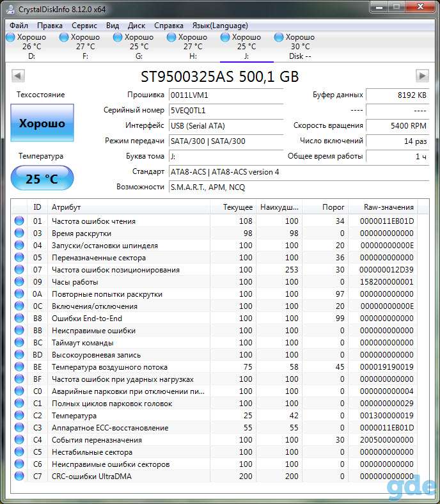
Task: Click the 25 °C temperature button
Action: click(42, 178)
